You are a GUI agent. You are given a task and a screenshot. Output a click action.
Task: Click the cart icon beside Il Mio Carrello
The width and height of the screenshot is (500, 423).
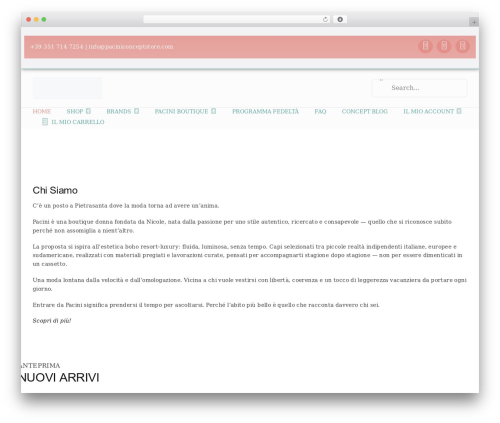(45, 122)
